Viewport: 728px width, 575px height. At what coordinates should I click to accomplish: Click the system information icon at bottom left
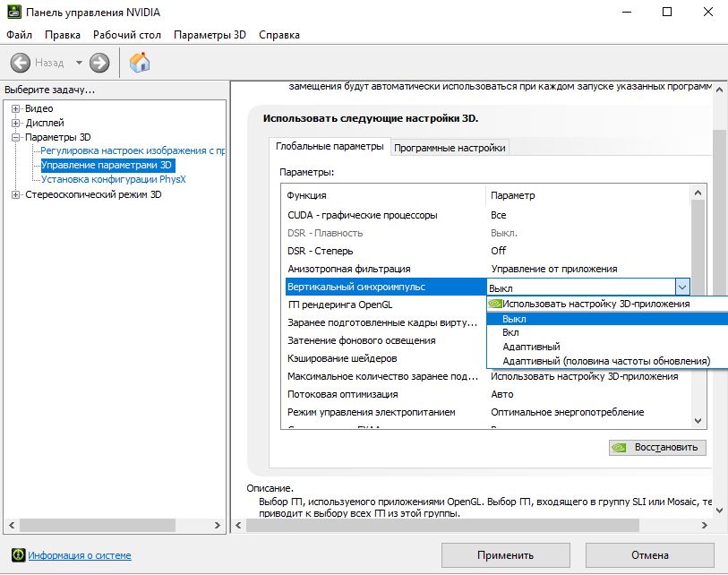[x=17, y=555]
